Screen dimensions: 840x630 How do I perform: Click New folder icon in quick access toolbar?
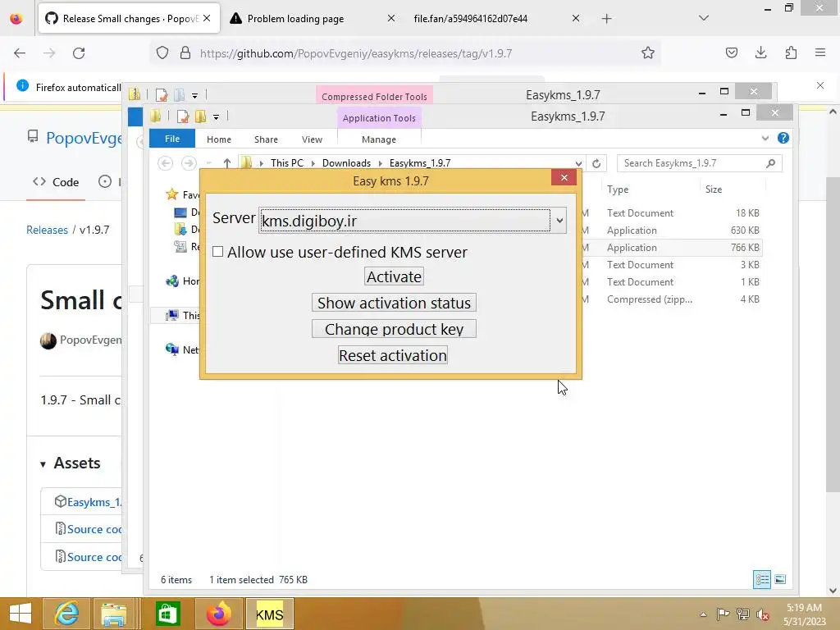tap(200, 116)
